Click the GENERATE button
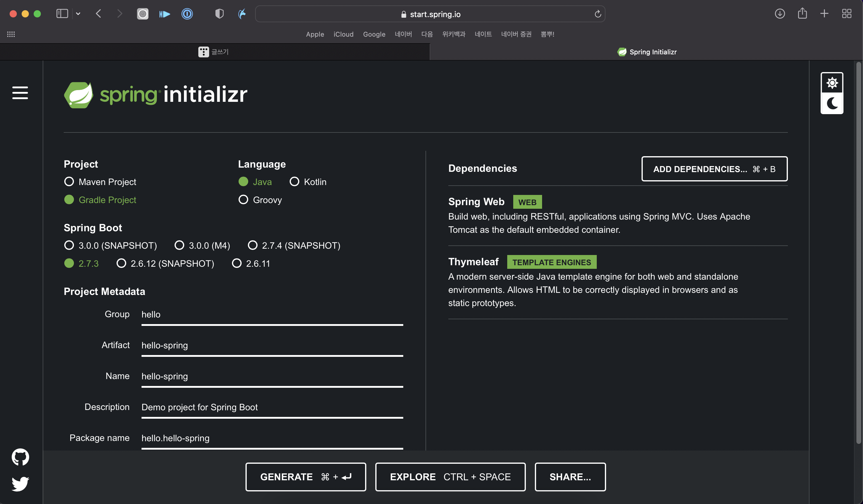The height and width of the screenshot is (504, 863). point(306,477)
